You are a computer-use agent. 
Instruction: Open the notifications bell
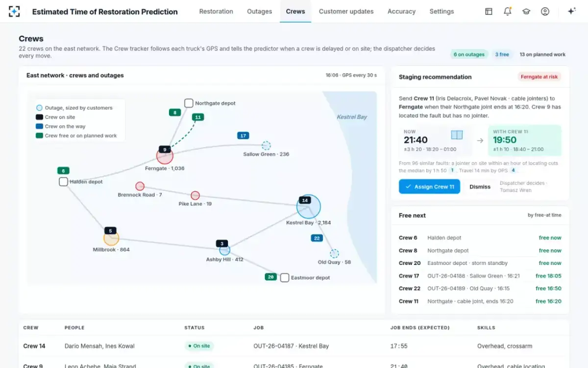click(x=508, y=11)
